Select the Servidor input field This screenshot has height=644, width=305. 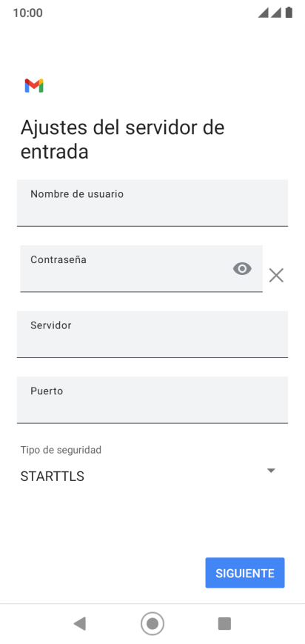pyautogui.click(x=152, y=334)
